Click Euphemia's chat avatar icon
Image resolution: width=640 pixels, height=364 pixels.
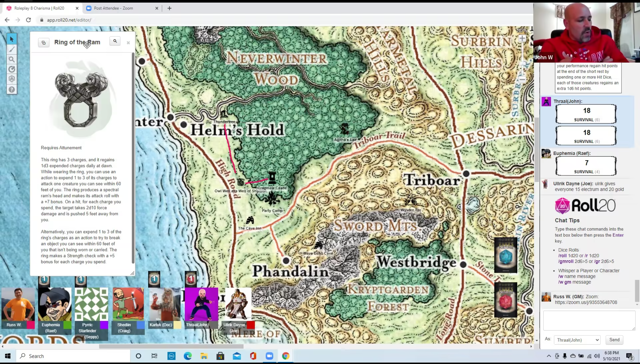click(x=546, y=153)
